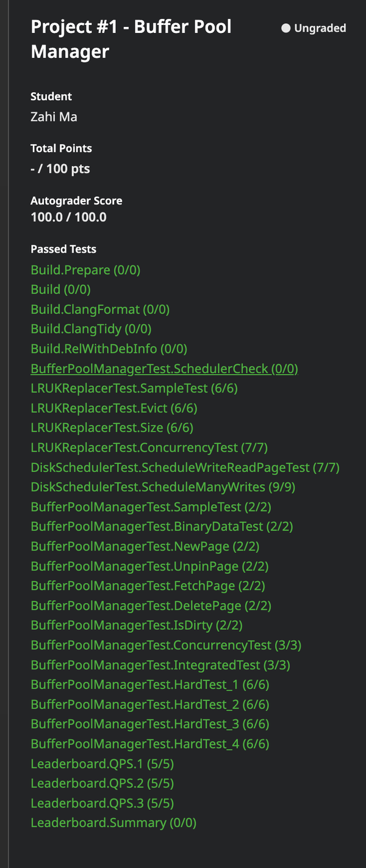Click the Project #1 Buffer Pool Manager title
Image resolution: width=366 pixels, height=868 pixels.
[132, 39]
